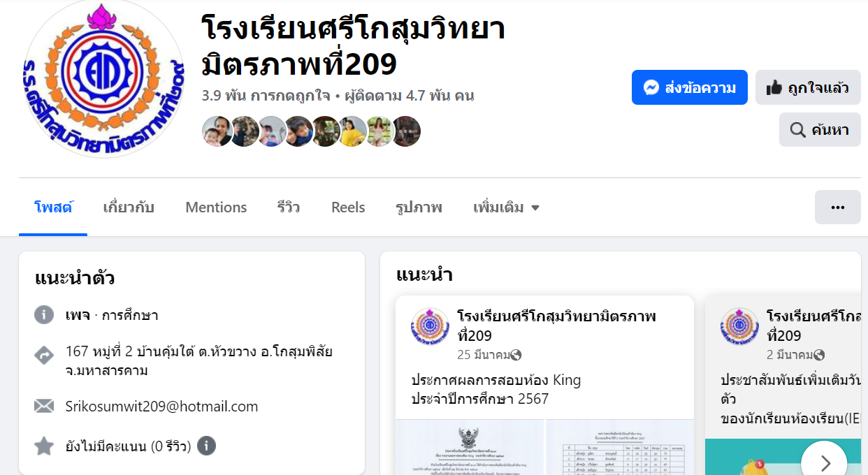Viewport: 868px width, 475px height.
Task: Send a message via ส่งข้อความ
Action: pyautogui.click(x=690, y=87)
